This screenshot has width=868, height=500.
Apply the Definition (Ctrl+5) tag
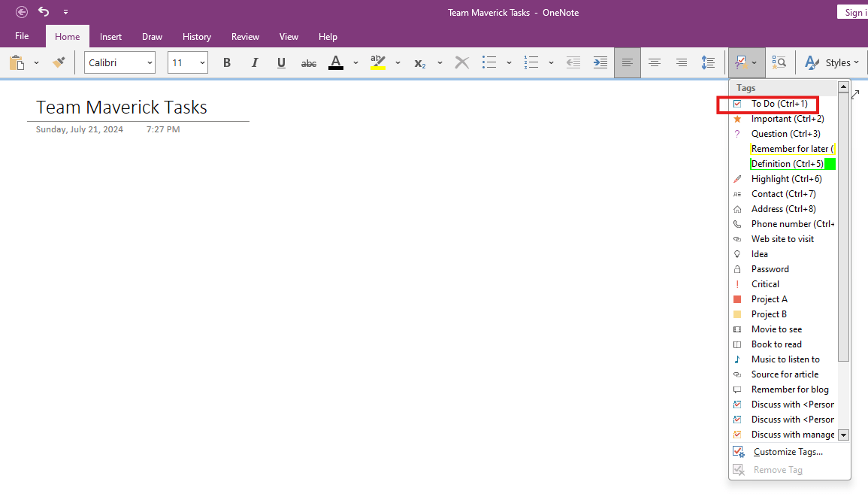[x=783, y=163]
